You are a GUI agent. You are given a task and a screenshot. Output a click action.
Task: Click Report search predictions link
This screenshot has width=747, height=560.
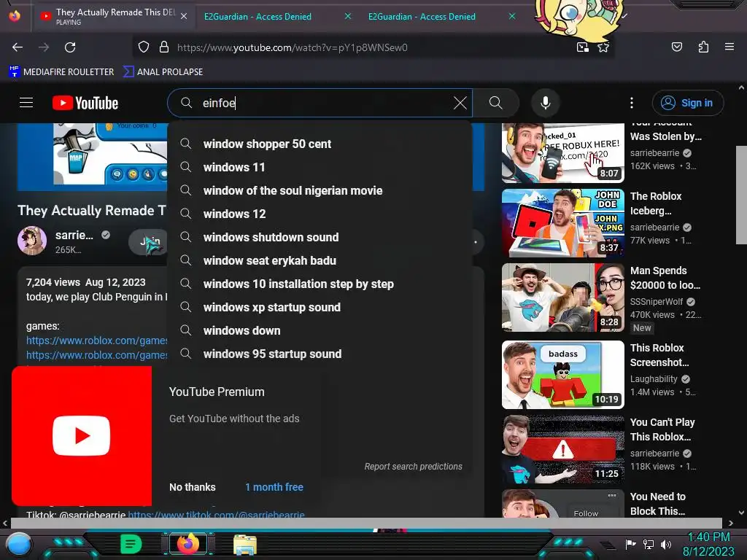pos(413,466)
